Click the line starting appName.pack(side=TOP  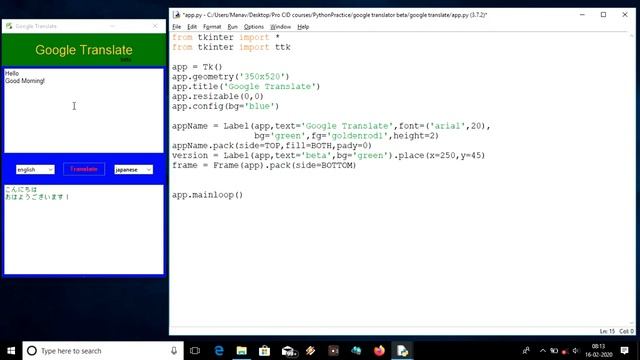pos(272,146)
